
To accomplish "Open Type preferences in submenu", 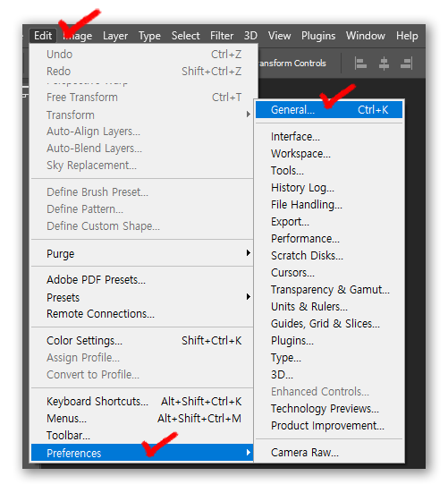I will click(329, 358).
